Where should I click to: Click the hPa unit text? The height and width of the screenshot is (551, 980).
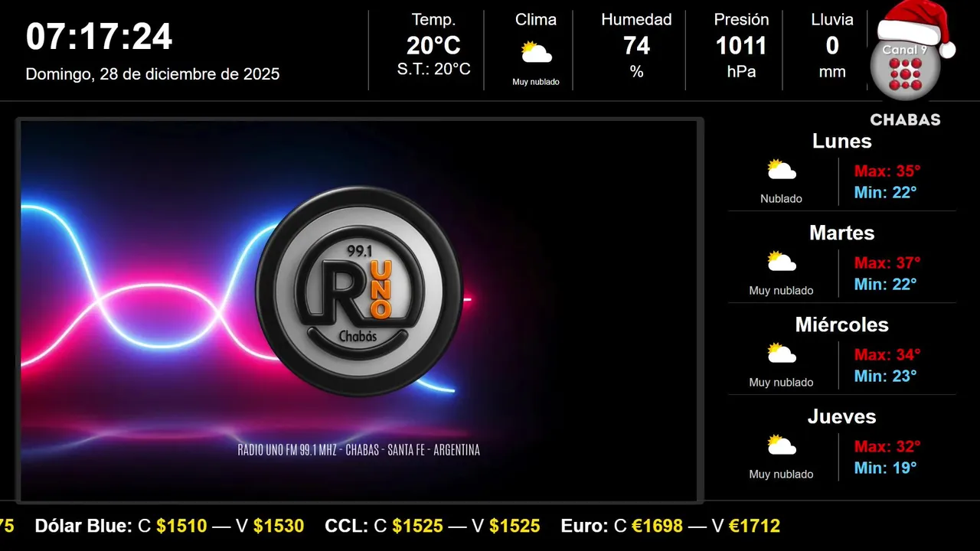click(x=740, y=72)
